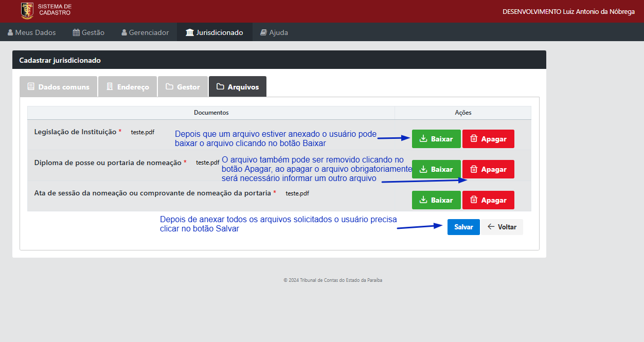Viewport: 644px width, 342px height.
Task: Click the Cadastrar jurisdicionado panel title
Action: click(60, 60)
